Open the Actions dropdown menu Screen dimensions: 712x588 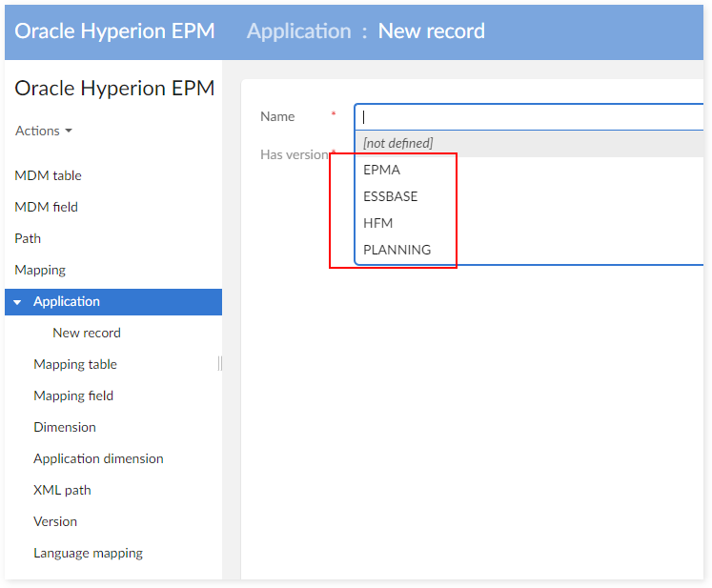[43, 131]
